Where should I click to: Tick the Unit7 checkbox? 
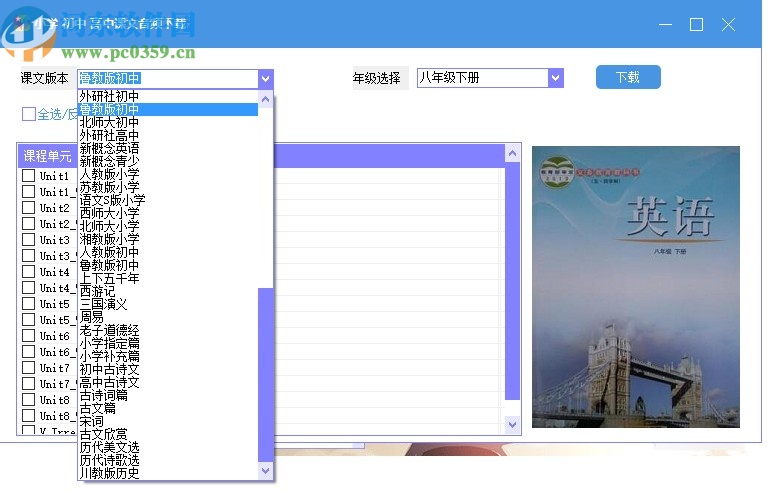[x=29, y=368]
